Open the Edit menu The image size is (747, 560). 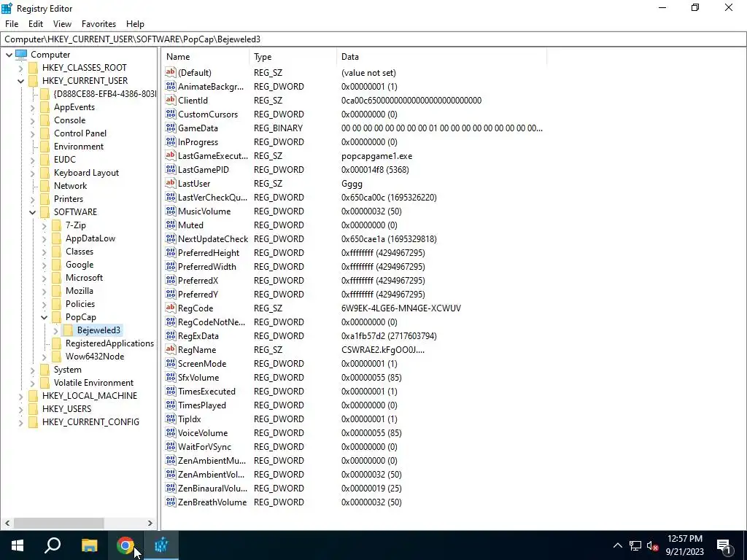click(x=36, y=24)
